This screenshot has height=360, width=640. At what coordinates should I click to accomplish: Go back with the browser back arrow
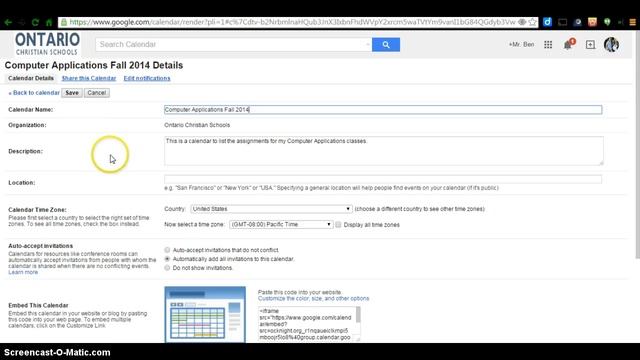[x=8, y=22]
